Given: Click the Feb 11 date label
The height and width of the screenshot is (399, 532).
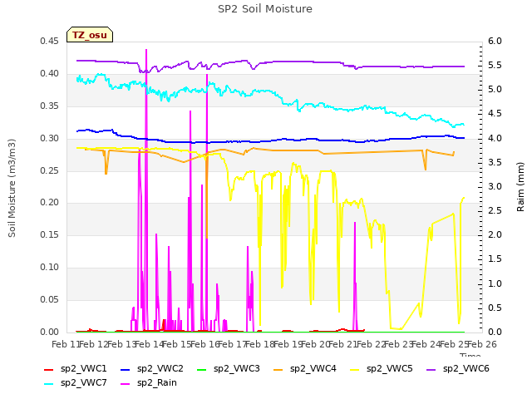Looking at the screenshot, I should tap(66, 345).
